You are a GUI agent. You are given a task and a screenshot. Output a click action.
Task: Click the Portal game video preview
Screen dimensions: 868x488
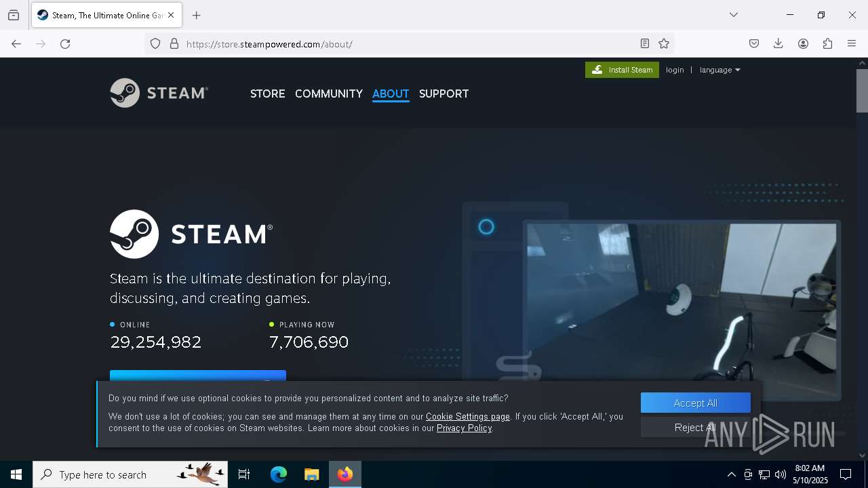(682, 308)
